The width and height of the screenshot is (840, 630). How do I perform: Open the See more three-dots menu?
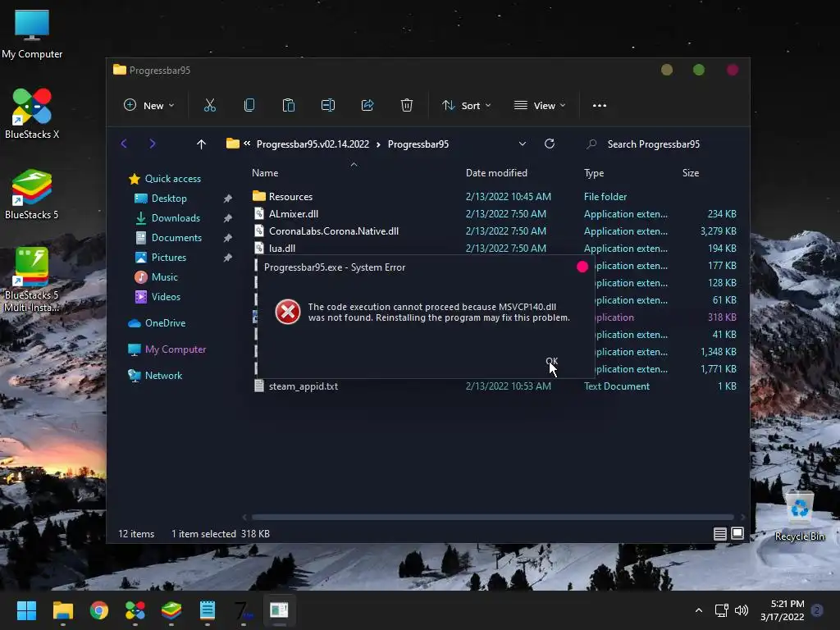tap(600, 106)
